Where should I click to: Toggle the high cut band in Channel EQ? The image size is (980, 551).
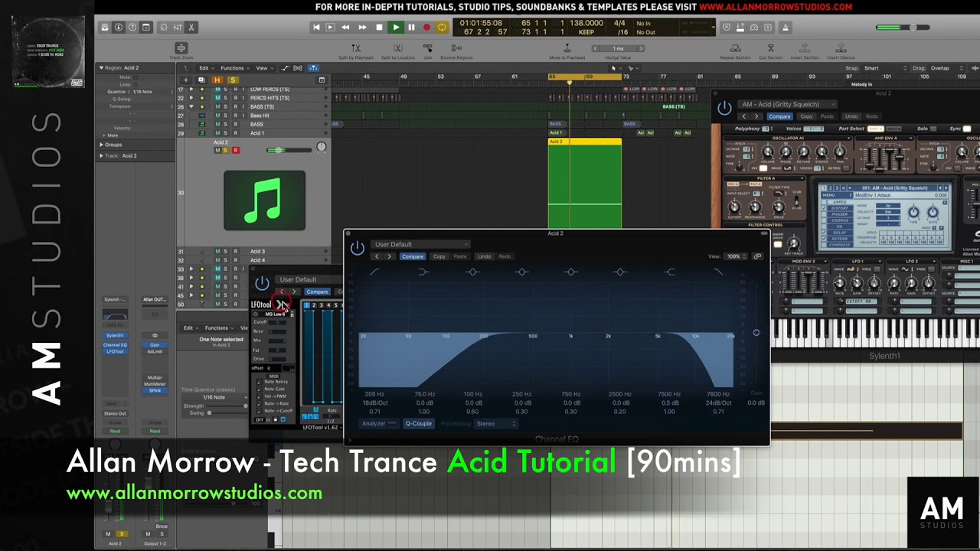pos(718,272)
